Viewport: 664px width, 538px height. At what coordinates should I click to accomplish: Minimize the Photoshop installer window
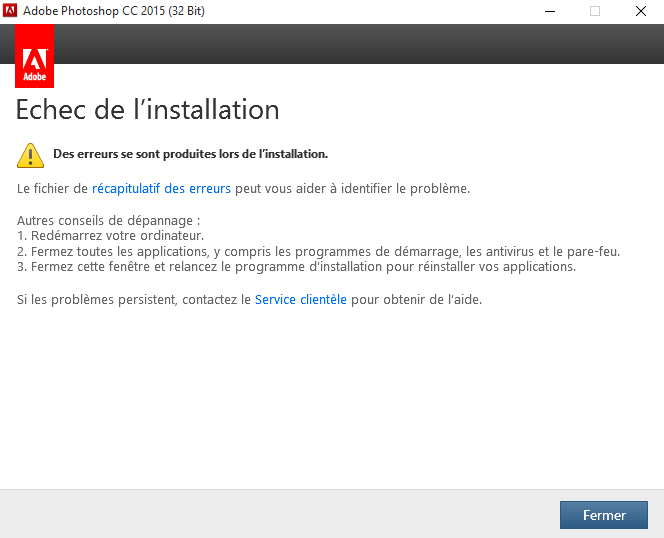550,11
